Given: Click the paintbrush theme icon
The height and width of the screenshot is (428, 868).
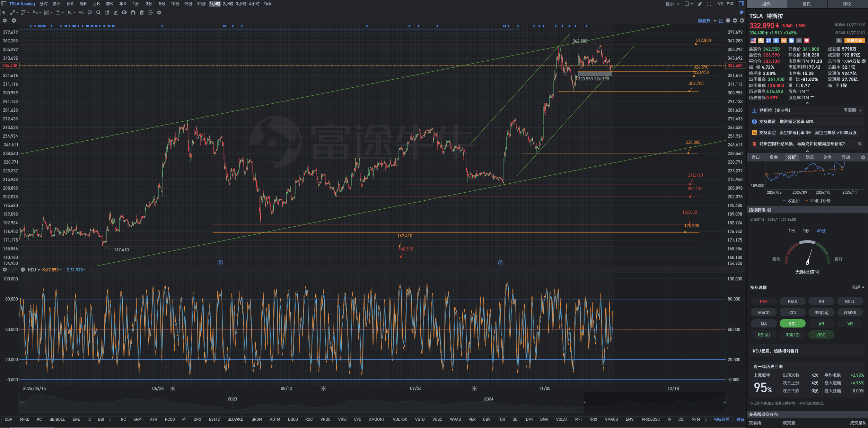Looking at the screenshot, I should coord(700,4).
